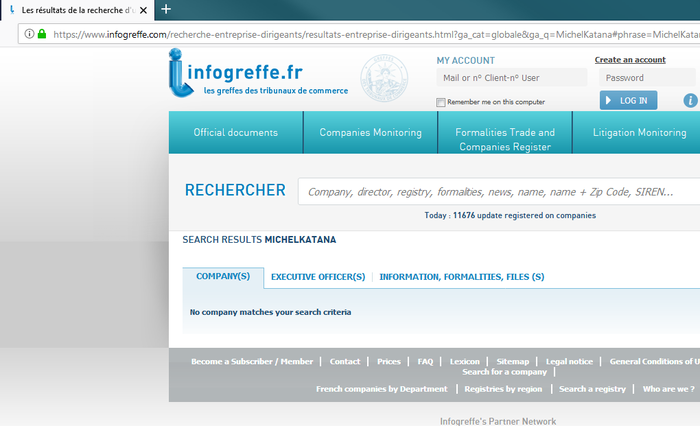Open the Sitemap footer link
Image resolution: width=700 pixels, height=426 pixels.
coord(512,361)
